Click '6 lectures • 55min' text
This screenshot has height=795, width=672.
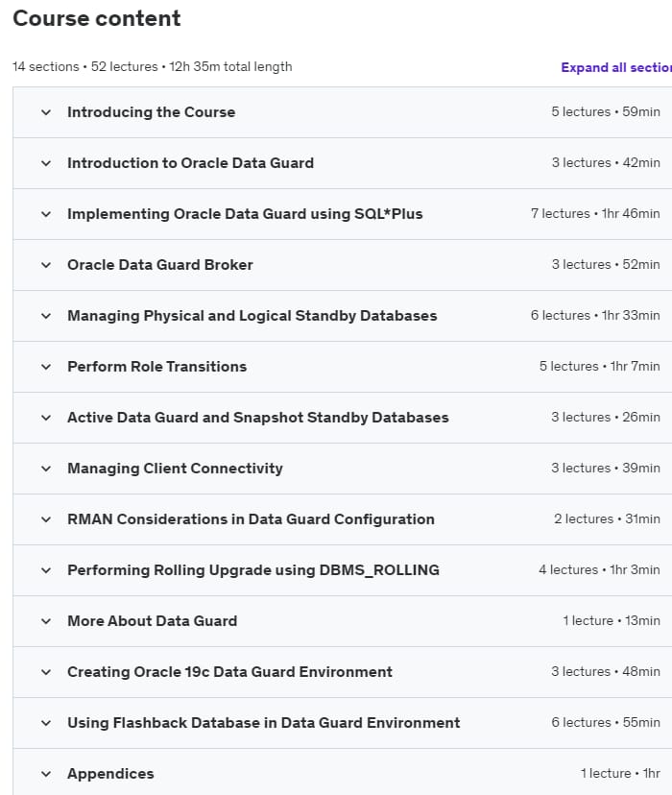click(x=606, y=722)
